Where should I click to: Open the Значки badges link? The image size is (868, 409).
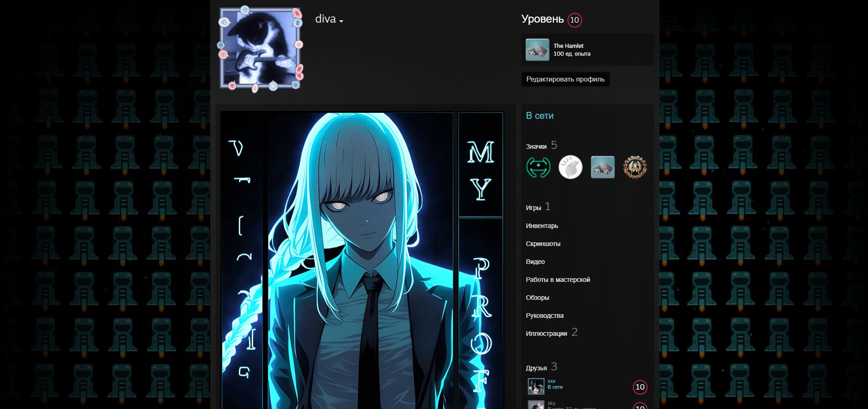click(x=536, y=146)
